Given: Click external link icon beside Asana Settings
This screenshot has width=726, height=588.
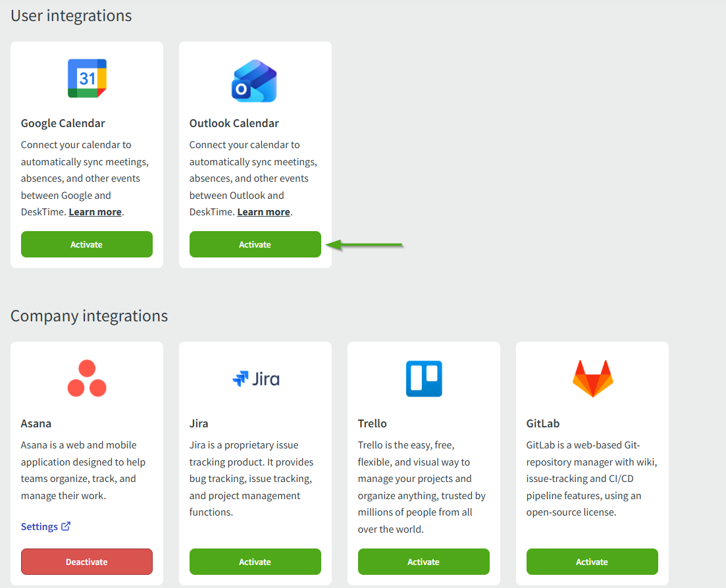Looking at the screenshot, I should click(66, 526).
